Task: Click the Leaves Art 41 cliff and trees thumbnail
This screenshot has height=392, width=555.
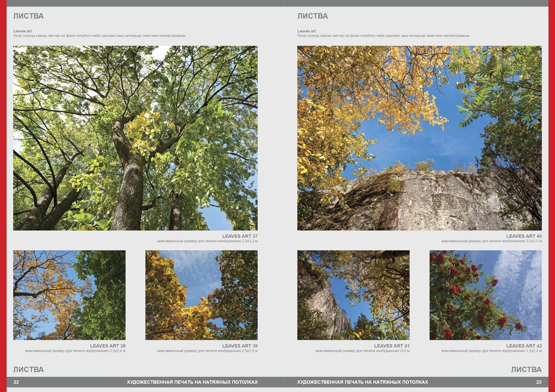Action: pos(353,295)
